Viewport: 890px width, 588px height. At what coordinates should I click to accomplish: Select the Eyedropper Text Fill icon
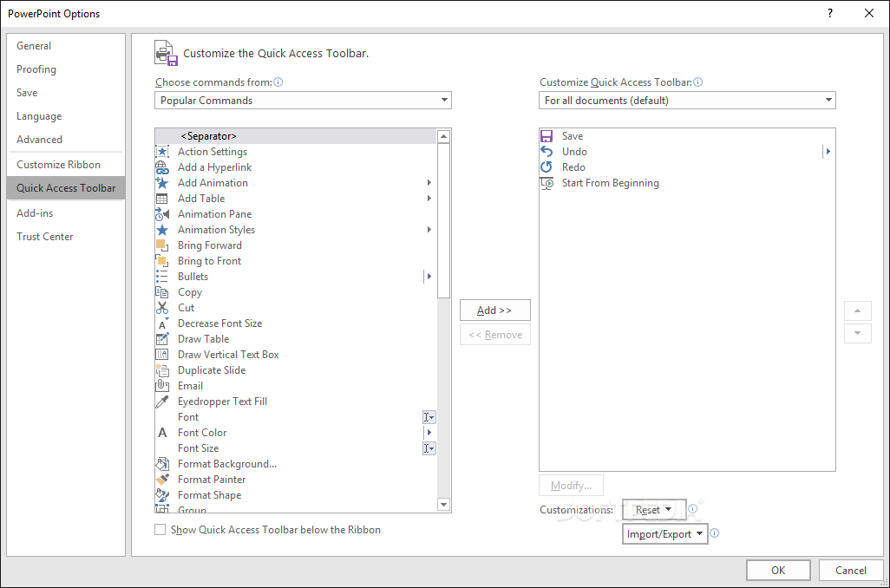(162, 402)
